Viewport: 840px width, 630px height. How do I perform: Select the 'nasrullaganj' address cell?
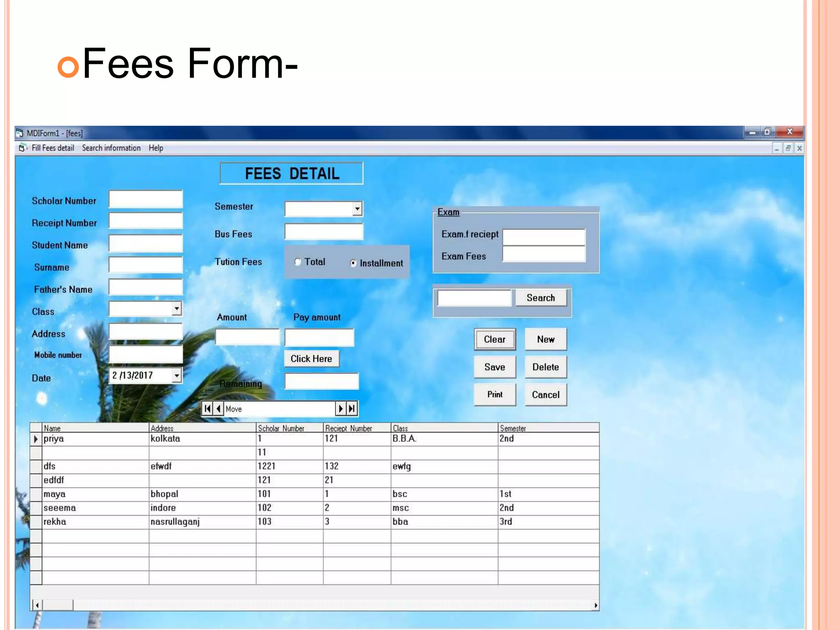203,522
